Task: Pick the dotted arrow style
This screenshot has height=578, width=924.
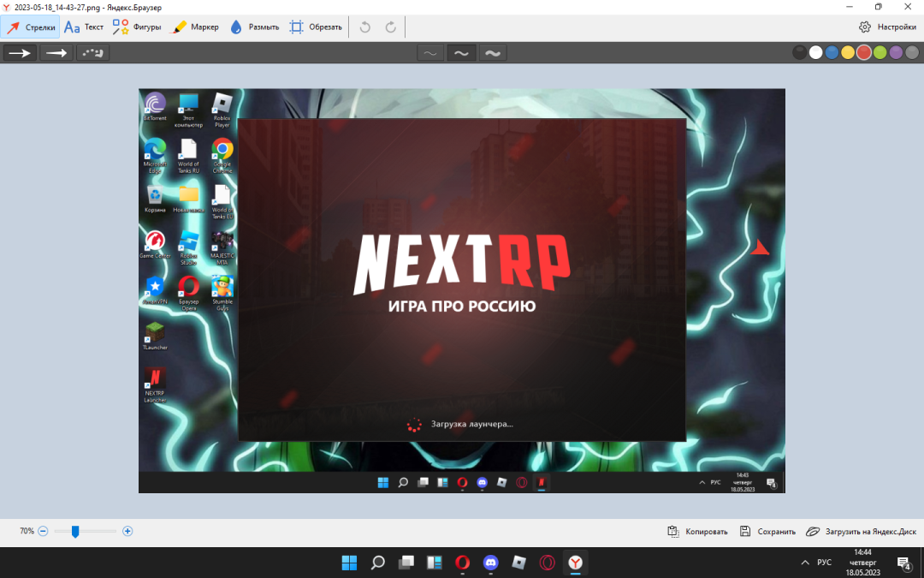Action: (x=93, y=53)
